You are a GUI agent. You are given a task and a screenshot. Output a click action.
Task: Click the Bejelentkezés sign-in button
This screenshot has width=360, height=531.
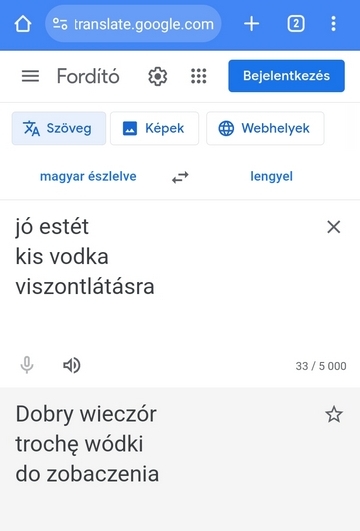[287, 76]
